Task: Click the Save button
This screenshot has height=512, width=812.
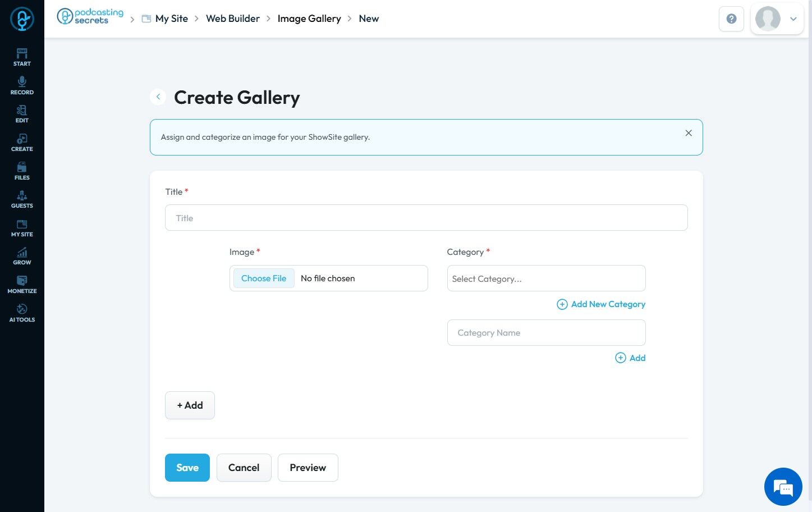Action: point(187,468)
